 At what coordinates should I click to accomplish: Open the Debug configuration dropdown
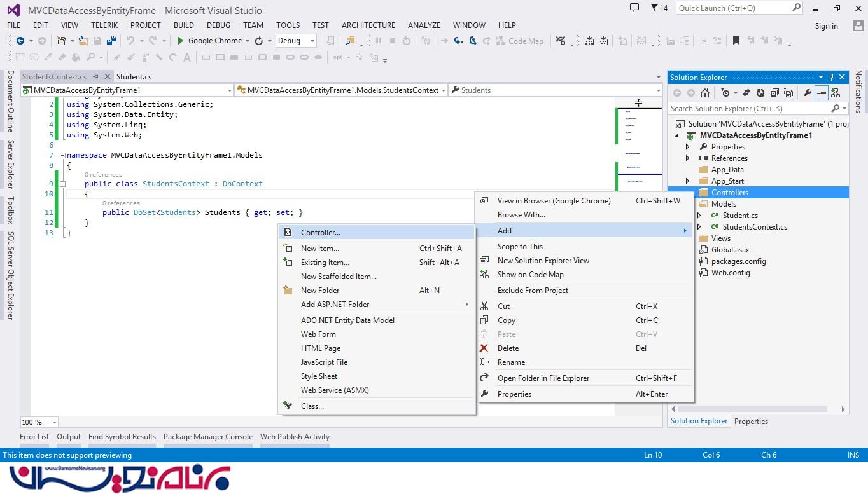pyautogui.click(x=312, y=41)
